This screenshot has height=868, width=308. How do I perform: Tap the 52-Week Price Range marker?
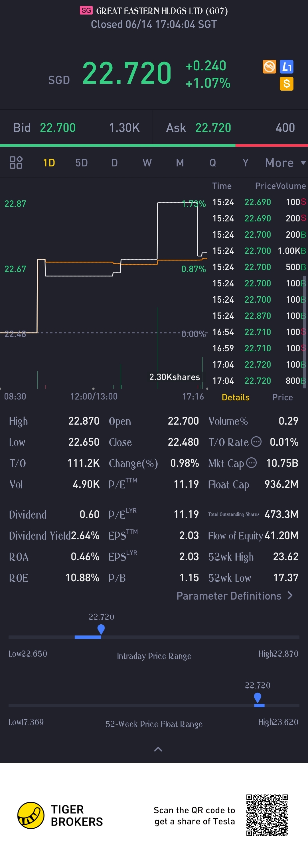coord(258,697)
